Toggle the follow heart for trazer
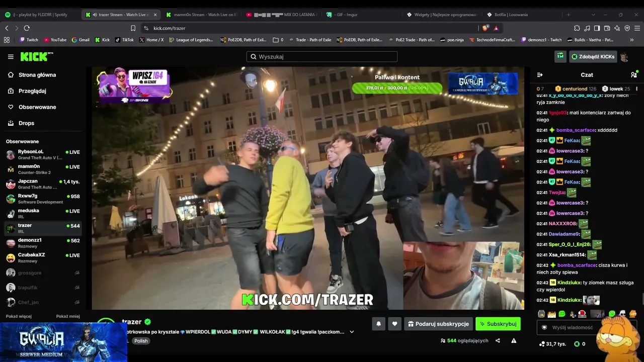This screenshot has height=362, width=644. tap(394, 324)
